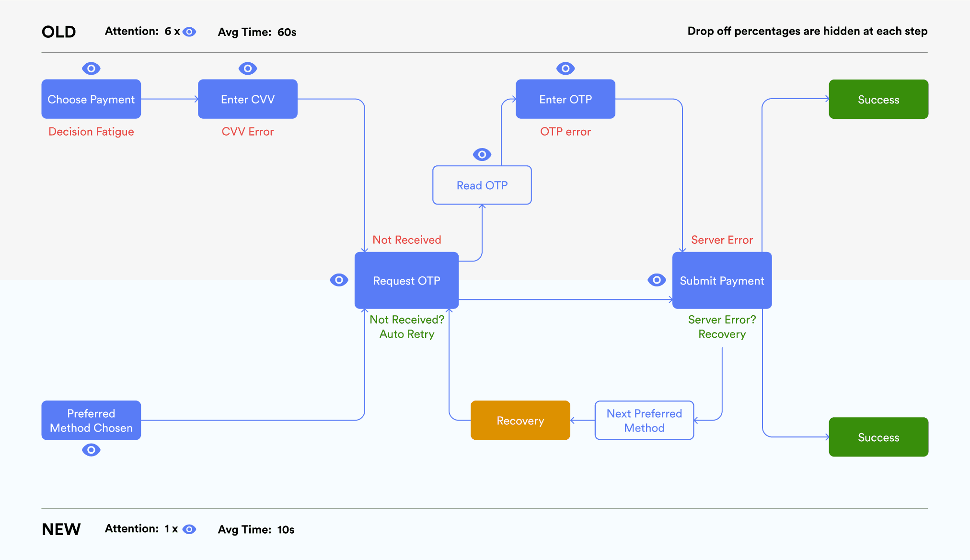The width and height of the screenshot is (970, 560).
Task: Click eye icon above Read OTP
Action: click(x=482, y=155)
